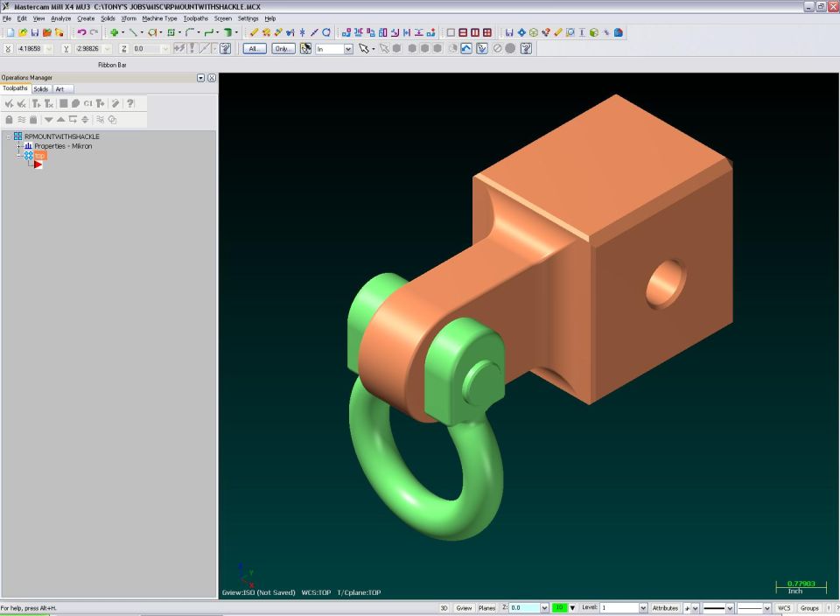Click the X coordinate lock button
The width and height of the screenshot is (840, 616).
click(x=8, y=49)
